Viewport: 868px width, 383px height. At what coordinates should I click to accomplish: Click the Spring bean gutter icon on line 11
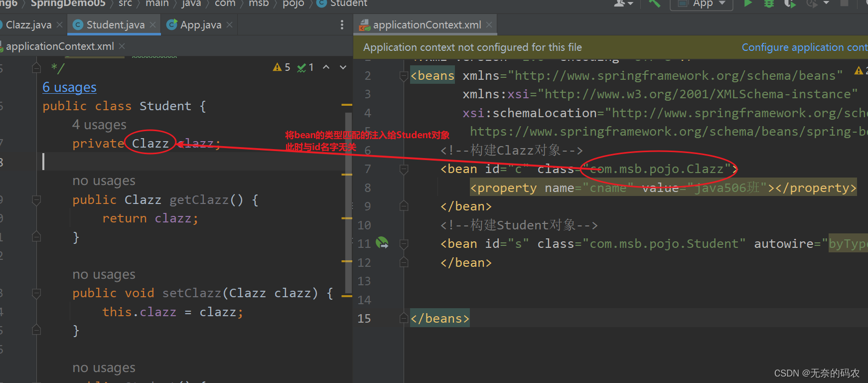382,243
